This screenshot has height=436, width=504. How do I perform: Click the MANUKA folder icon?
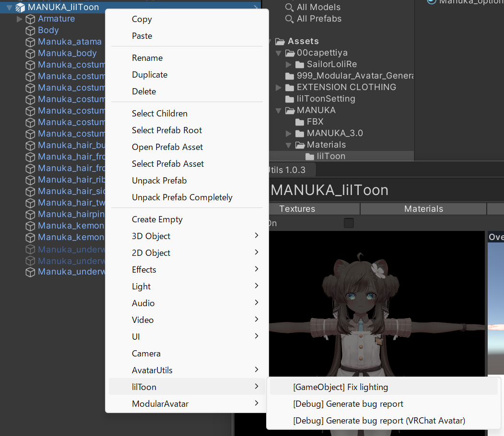(290, 111)
